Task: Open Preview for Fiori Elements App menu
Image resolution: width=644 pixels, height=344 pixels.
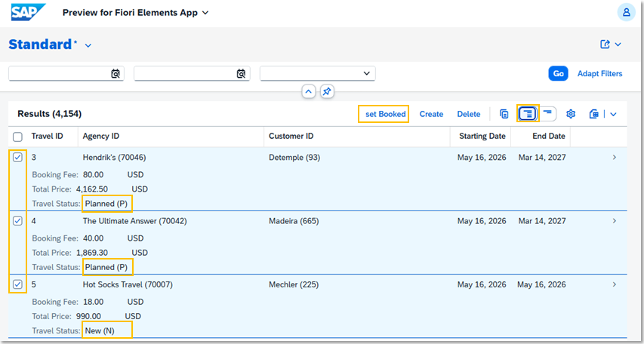Action: click(x=136, y=13)
